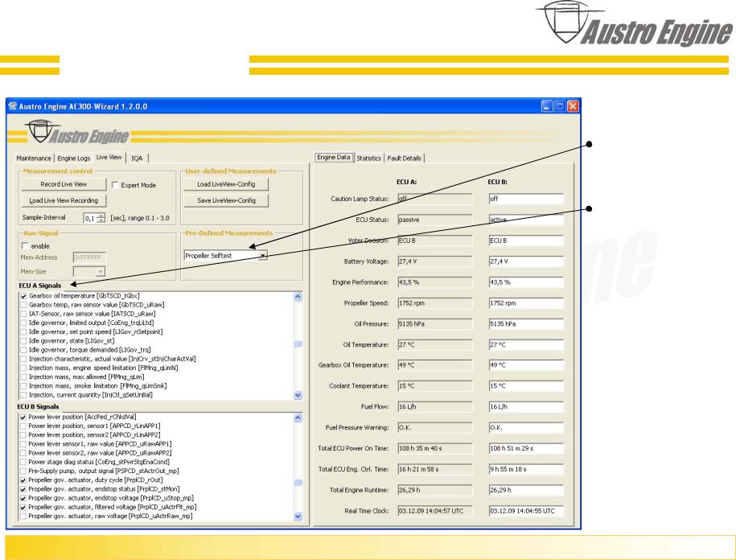Open the Statistics tab
This screenshot has width=736, height=560.
pos(369,159)
